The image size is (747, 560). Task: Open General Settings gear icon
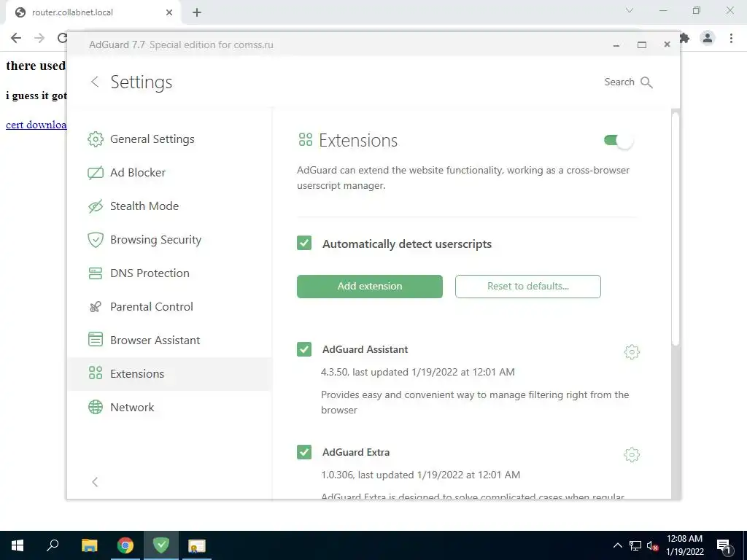click(x=96, y=139)
